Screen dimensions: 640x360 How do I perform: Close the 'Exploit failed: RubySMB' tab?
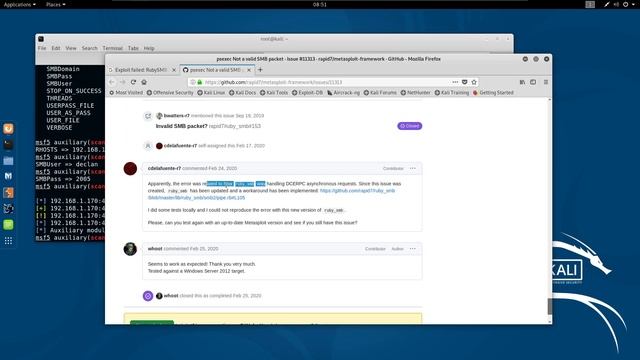(174, 70)
